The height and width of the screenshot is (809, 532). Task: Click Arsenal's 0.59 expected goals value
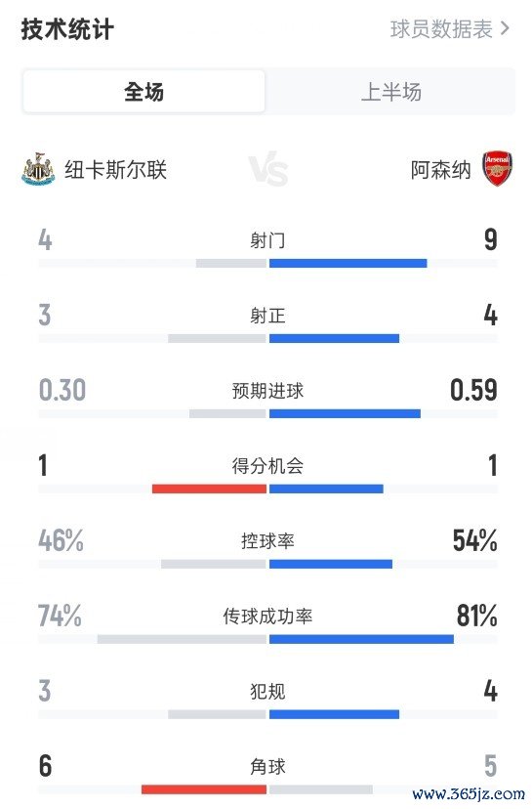(x=473, y=390)
